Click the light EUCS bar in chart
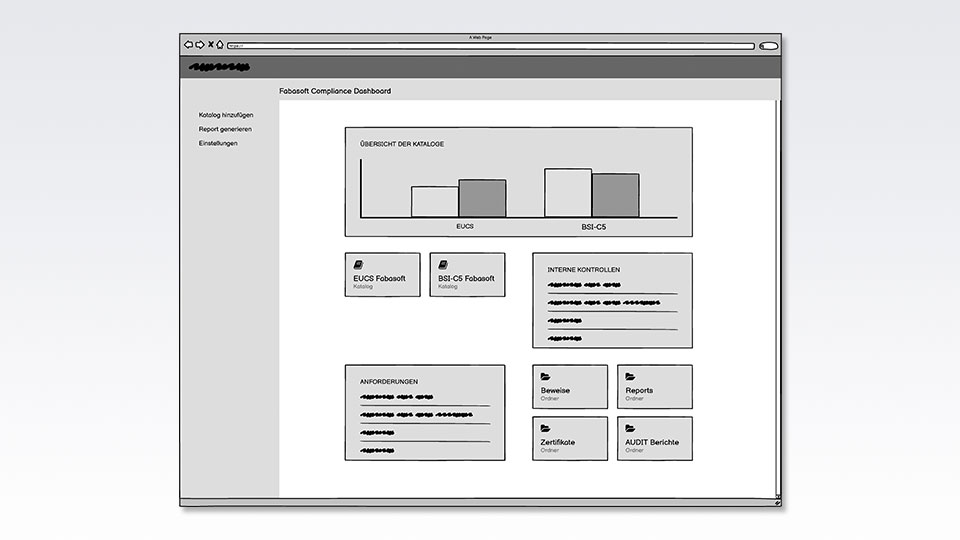 435,201
